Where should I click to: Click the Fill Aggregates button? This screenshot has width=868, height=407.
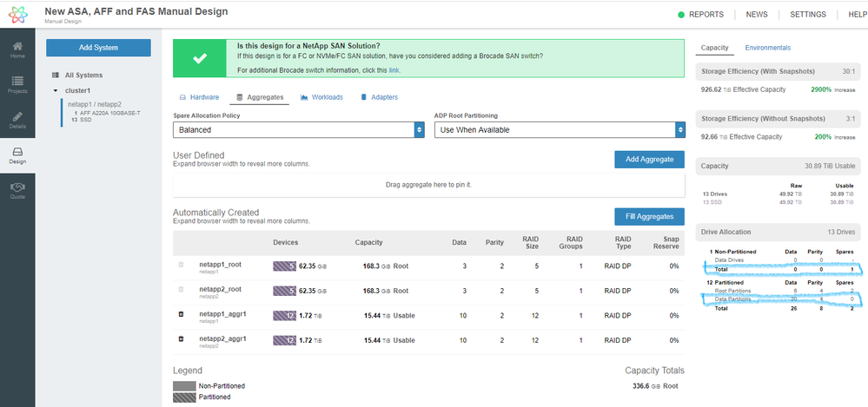pyautogui.click(x=649, y=216)
